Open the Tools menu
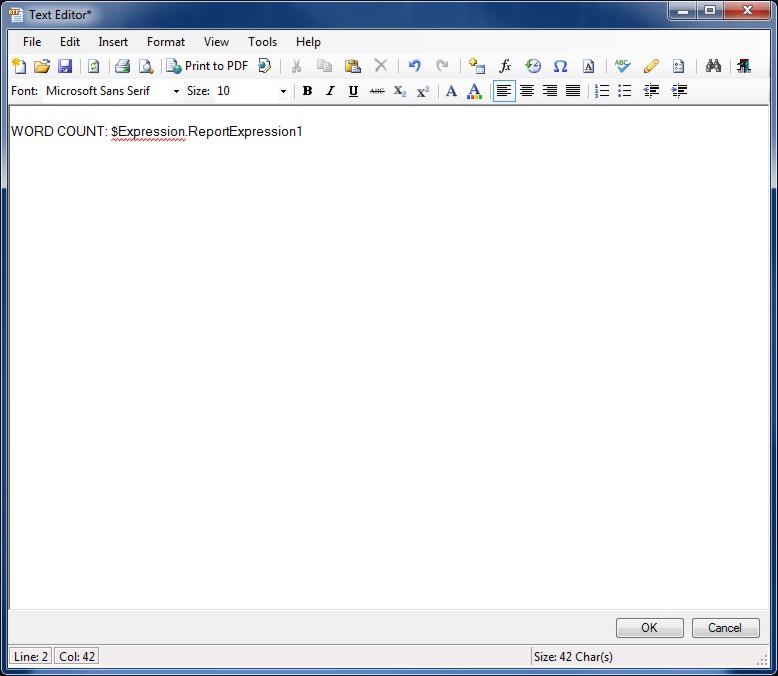 pos(262,42)
